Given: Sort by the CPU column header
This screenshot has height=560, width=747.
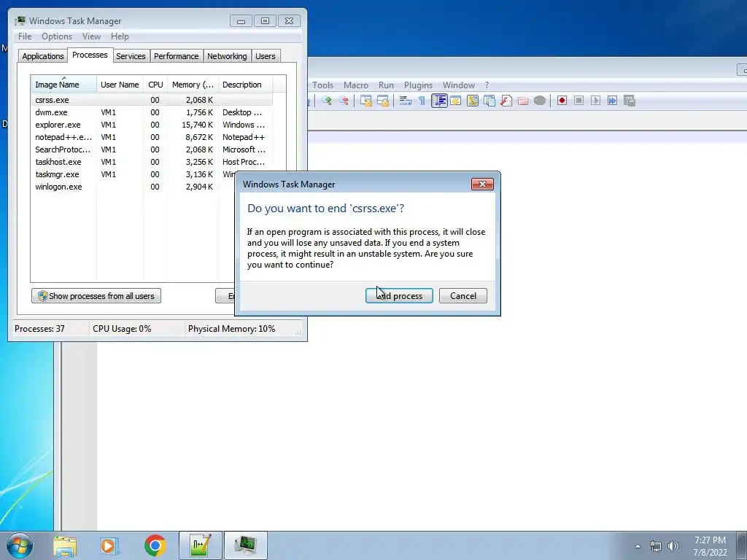Looking at the screenshot, I should pyautogui.click(x=155, y=85).
